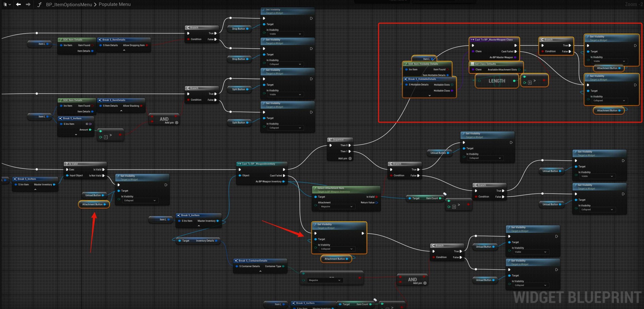Click Is Not Valid exec pin on Is Valid node

click(103, 175)
